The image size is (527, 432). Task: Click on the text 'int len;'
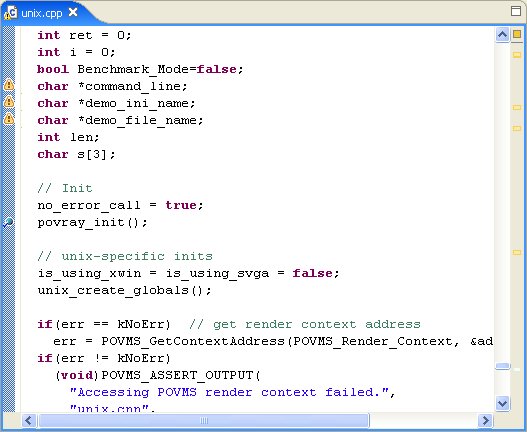(69, 137)
